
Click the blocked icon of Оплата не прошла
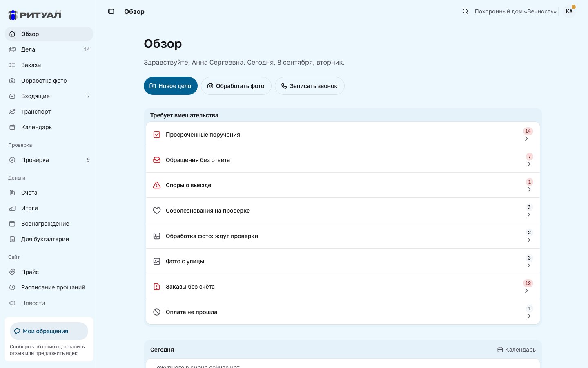(157, 312)
